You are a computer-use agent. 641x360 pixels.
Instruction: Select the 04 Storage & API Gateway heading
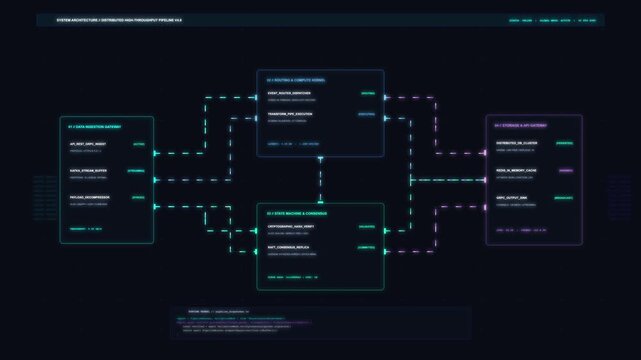[521, 125]
